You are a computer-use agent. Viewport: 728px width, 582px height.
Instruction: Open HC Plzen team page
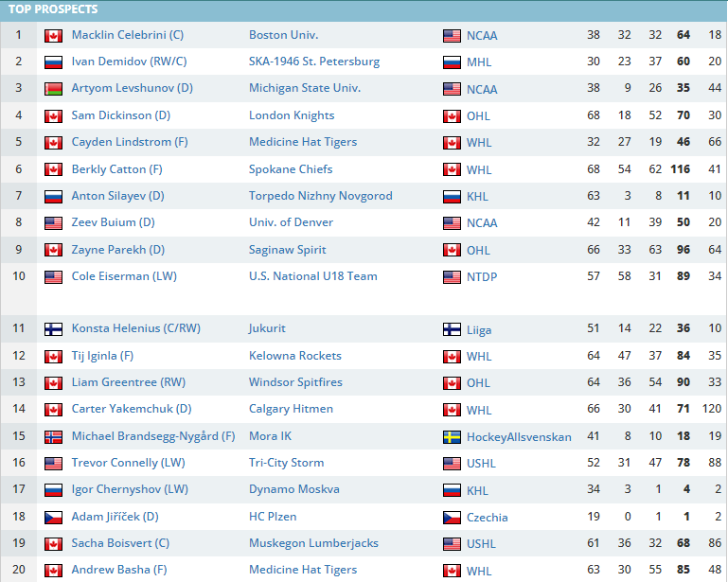[x=273, y=516]
